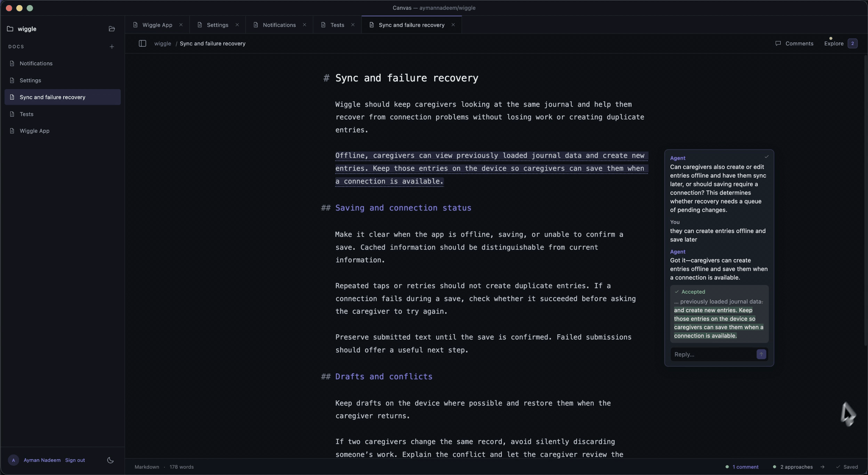Click Saving and connection status heading

[403, 208]
